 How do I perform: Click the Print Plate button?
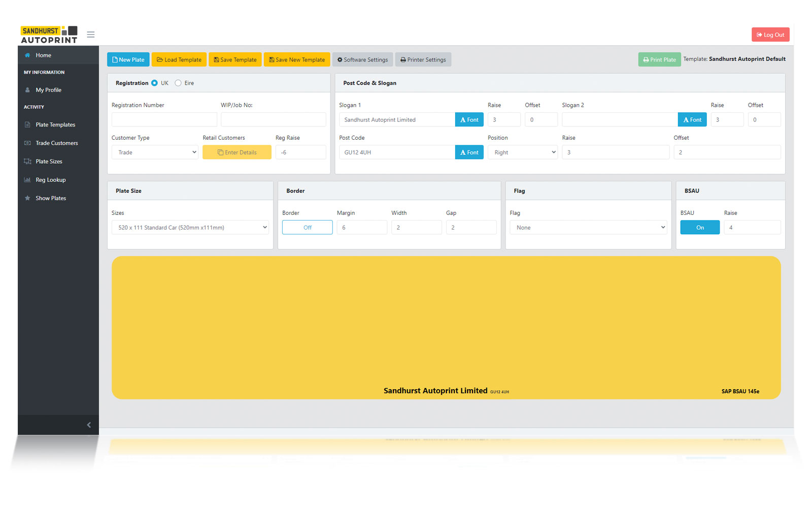(x=660, y=59)
